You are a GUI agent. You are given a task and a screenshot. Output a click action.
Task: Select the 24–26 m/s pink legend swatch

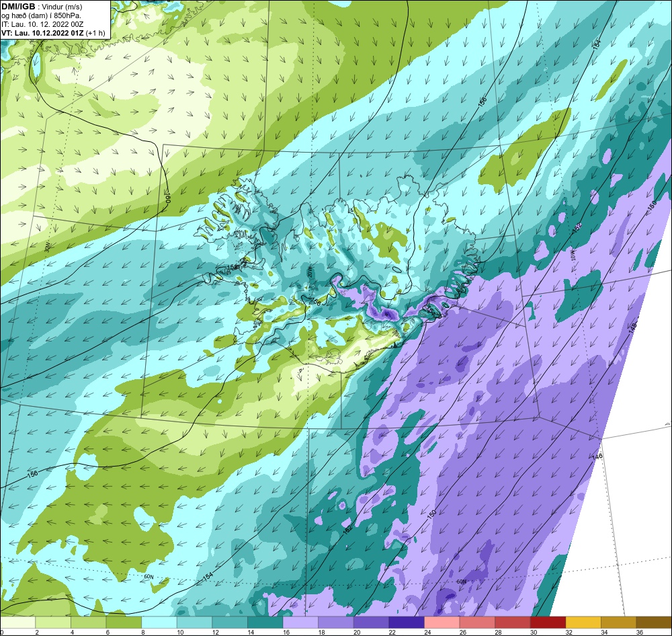(x=442, y=622)
